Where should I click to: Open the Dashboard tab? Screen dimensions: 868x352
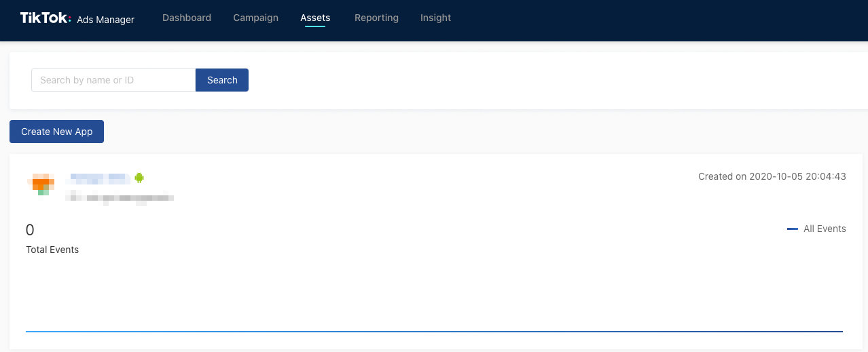point(187,18)
